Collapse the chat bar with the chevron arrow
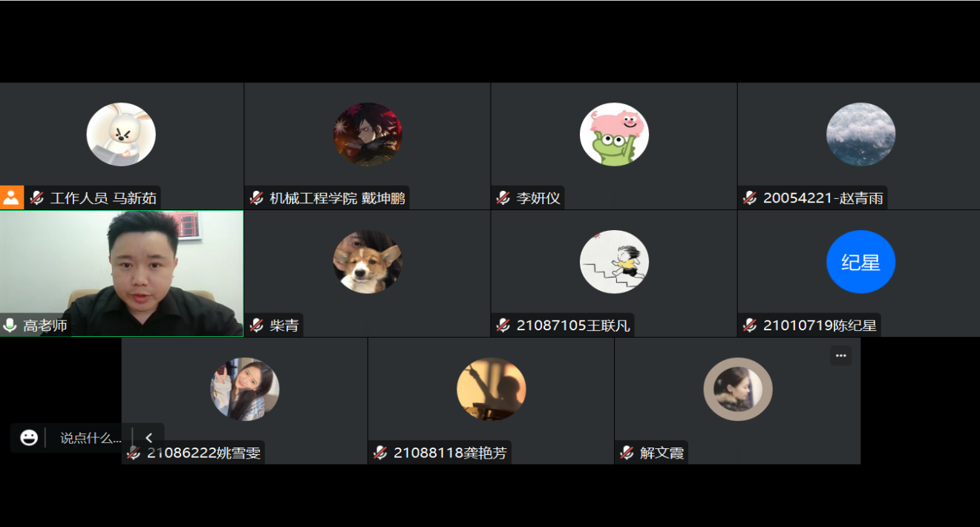Image resolution: width=980 pixels, height=527 pixels. click(x=148, y=438)
